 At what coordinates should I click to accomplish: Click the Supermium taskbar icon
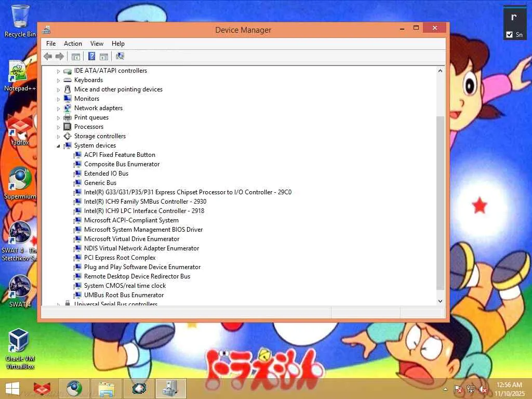pos(74,389)
